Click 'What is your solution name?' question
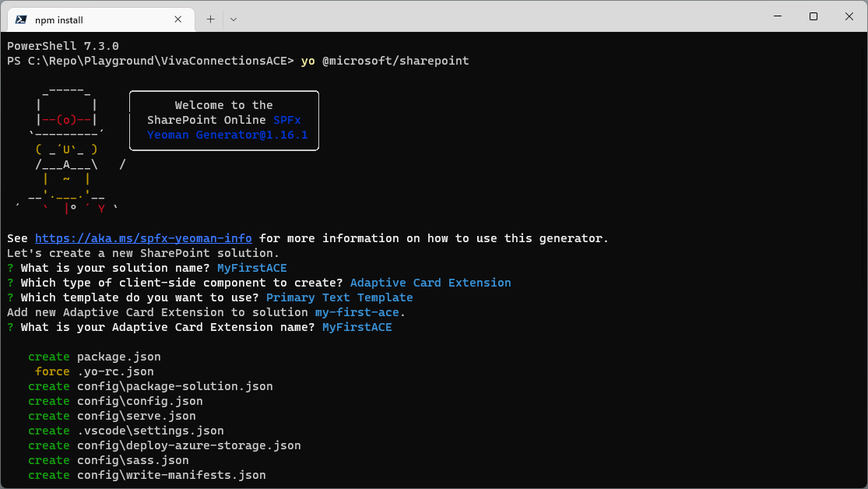Image resolution: width=868 pixels, height=489 pixels. click(115, 268)
